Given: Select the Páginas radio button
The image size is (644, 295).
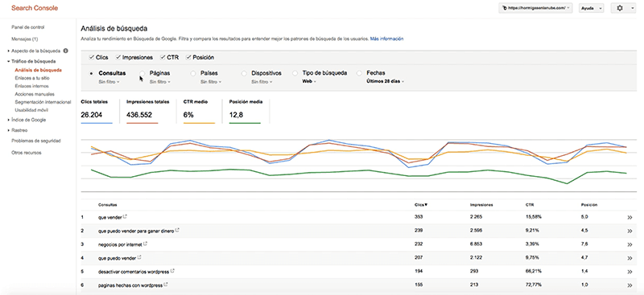Looking at the screenshot, I should click(x=142, y=73).
